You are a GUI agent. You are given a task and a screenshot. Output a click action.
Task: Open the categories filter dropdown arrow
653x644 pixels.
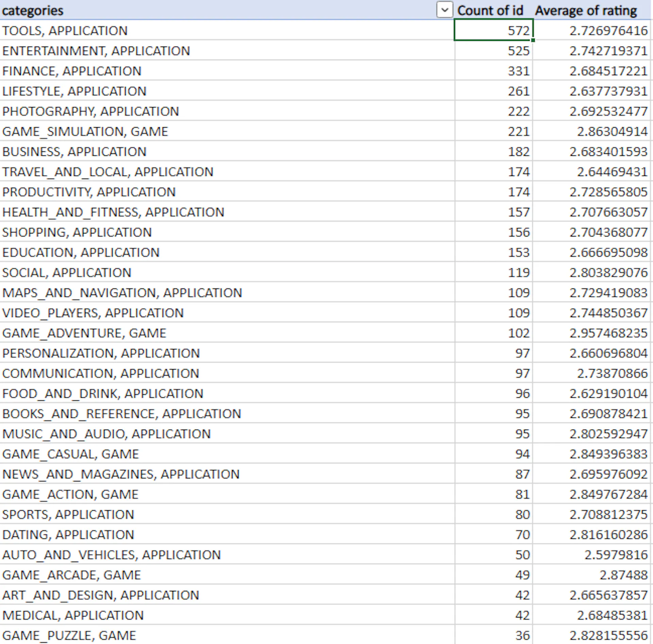point(445,10)
